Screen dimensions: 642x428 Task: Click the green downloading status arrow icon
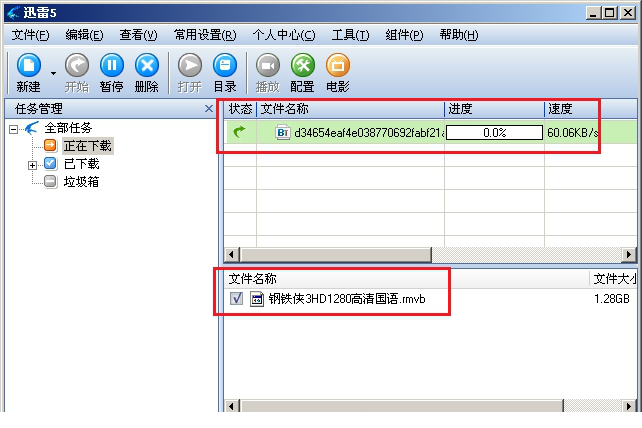click(x=239, y=131)
